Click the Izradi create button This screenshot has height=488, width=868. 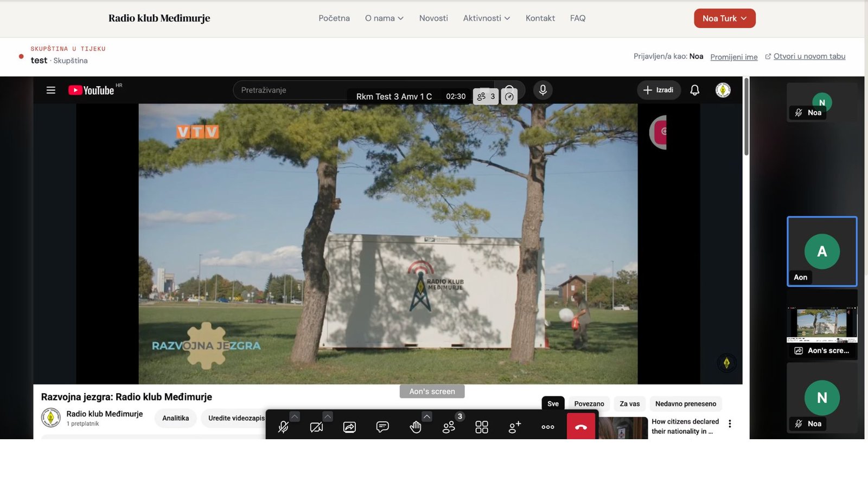[x=659, y=90]
